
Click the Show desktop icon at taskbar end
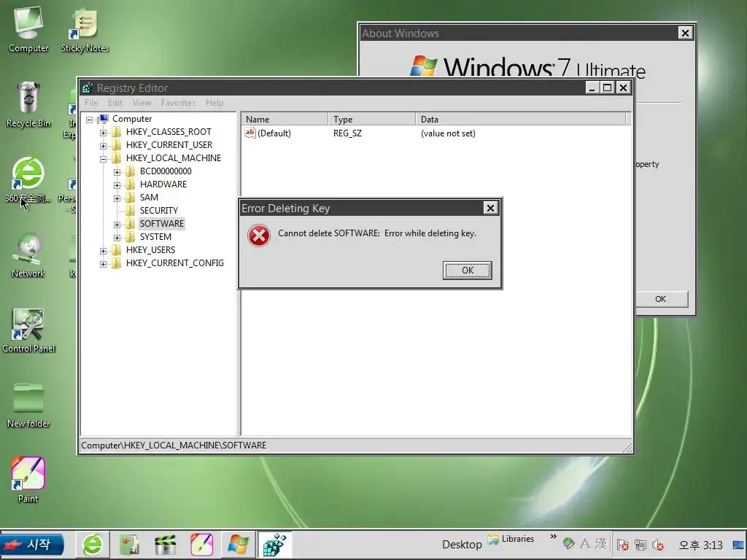pyautogui.click(x=738, y=545)
